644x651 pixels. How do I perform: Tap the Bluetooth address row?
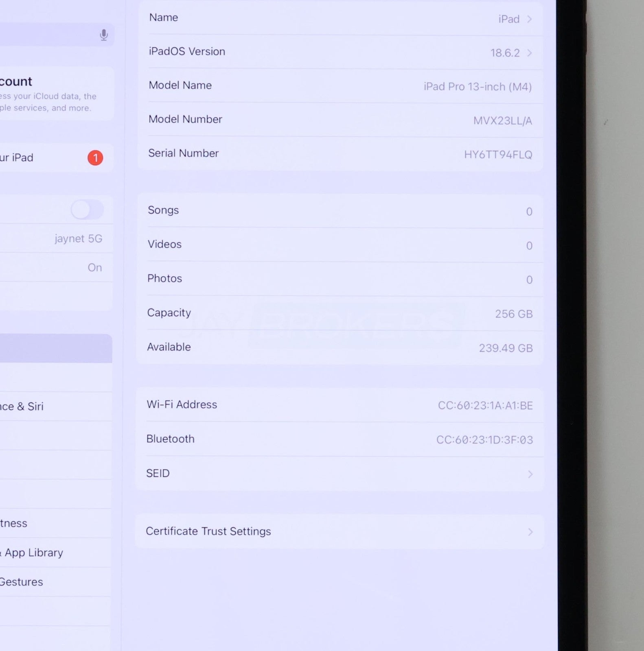pos(340,439)
